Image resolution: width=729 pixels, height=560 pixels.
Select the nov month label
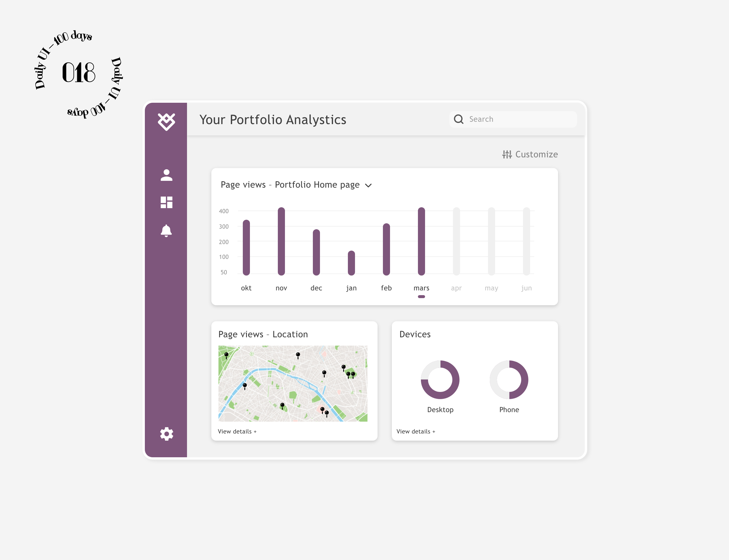(x=281, y=288)
